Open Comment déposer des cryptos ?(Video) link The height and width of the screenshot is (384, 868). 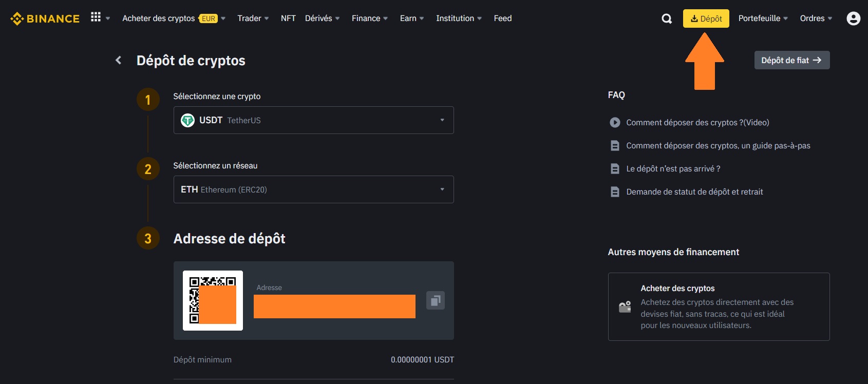tap(697, 123)
